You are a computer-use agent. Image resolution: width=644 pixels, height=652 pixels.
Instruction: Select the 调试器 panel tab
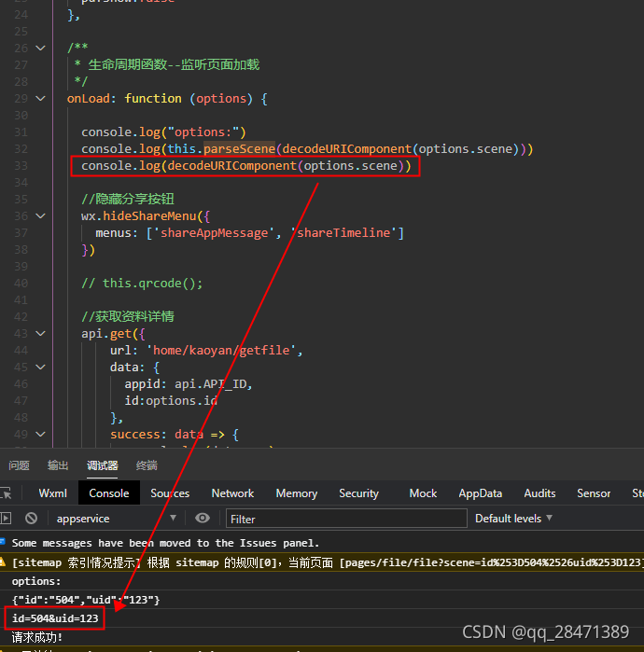click(103, 465)
